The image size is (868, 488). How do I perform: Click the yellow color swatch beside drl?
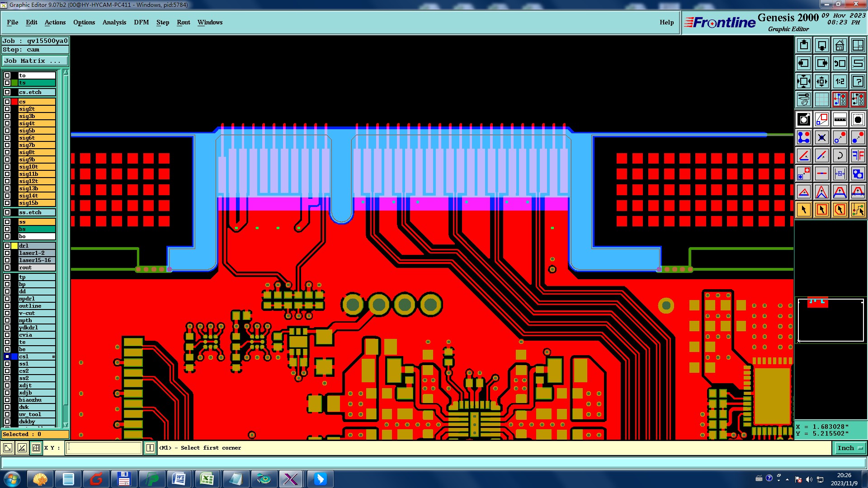(x=14, y=246)
